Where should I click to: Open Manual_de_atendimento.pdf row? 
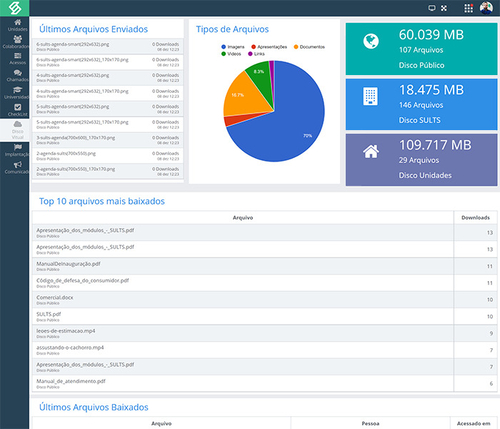pyautogui.click(x=265, y=383)
